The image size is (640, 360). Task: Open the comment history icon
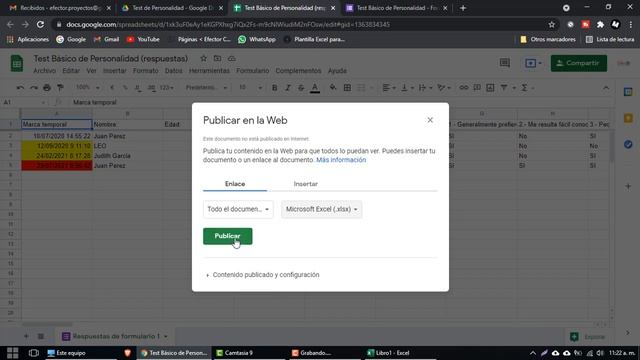pyautogui.click(x=505, y=63)
